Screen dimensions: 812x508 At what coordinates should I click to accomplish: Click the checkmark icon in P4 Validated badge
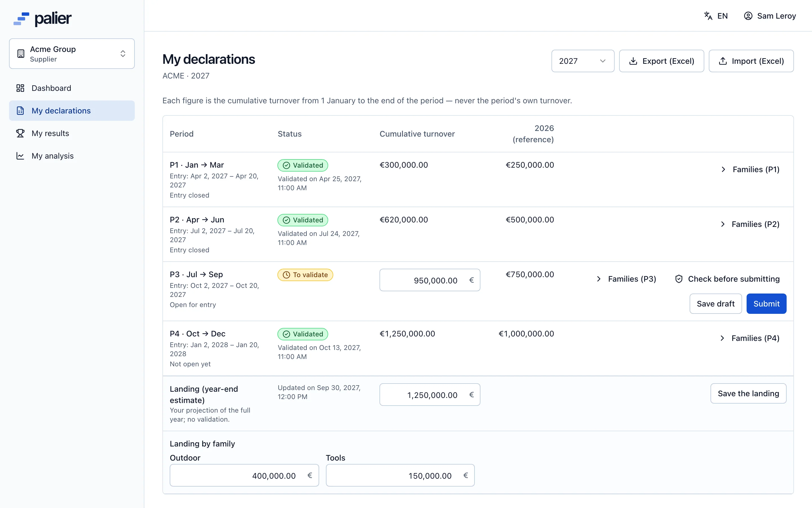tap(286, 334)
